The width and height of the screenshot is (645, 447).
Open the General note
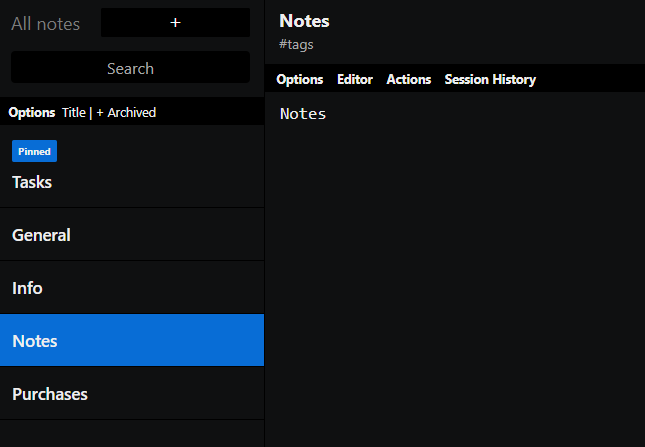click(132, 235)
